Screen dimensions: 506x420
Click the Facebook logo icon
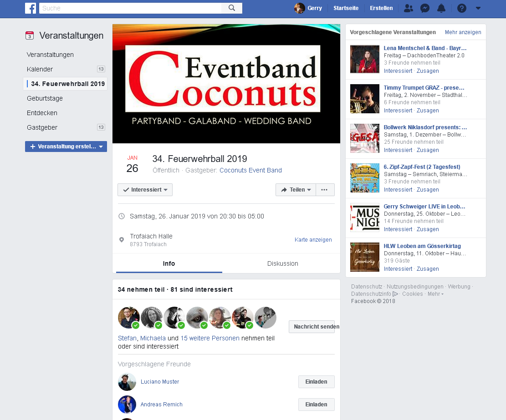(31, 8)
